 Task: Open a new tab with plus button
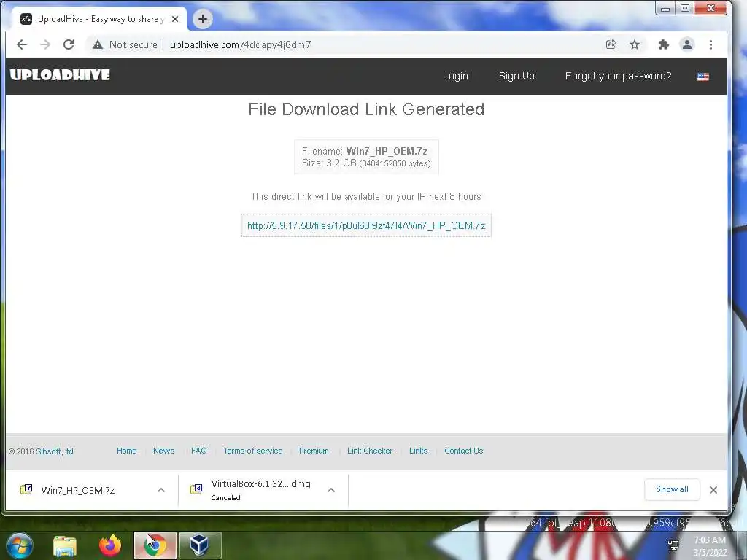[x=203, y=19]
